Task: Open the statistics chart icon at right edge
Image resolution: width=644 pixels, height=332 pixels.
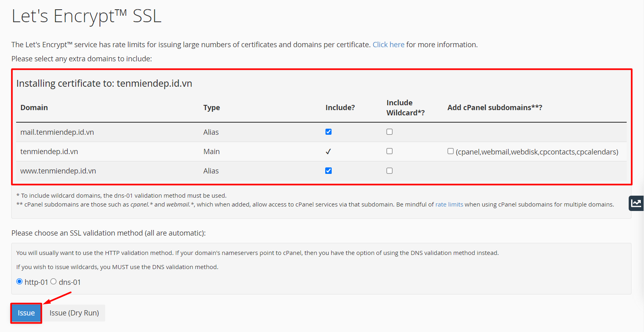Action: (x=636, y=203)
